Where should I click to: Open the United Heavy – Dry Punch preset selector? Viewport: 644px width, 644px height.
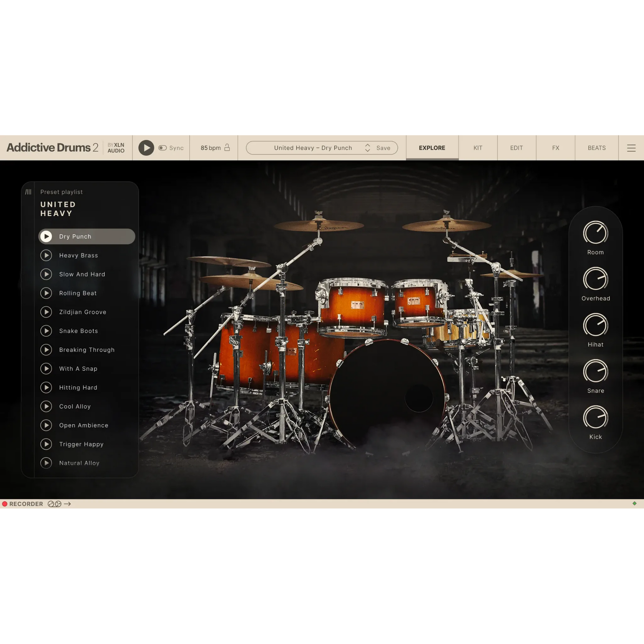pyautogui.click(x=313, y=148)
